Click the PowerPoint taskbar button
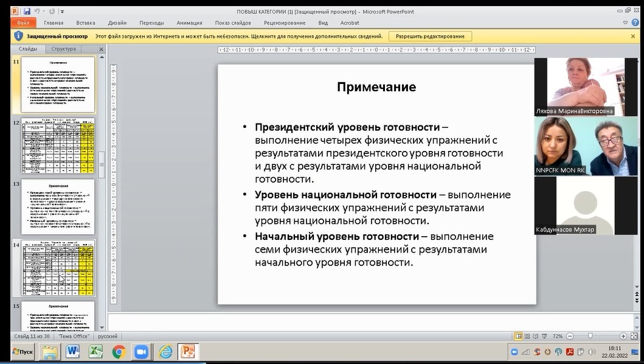Image resolution: width=644 pixels, height=364 pixels. point(189,352)
